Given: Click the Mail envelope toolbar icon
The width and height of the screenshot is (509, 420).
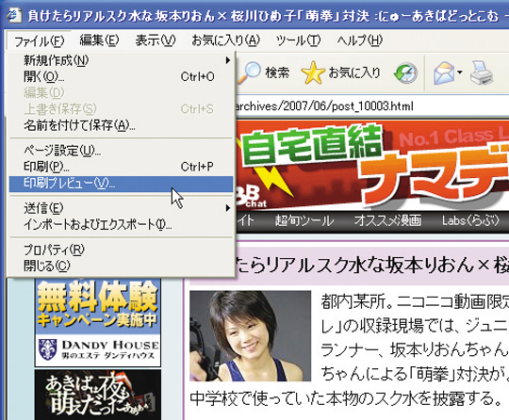Looking at the screenshot, I should [444, 73].
